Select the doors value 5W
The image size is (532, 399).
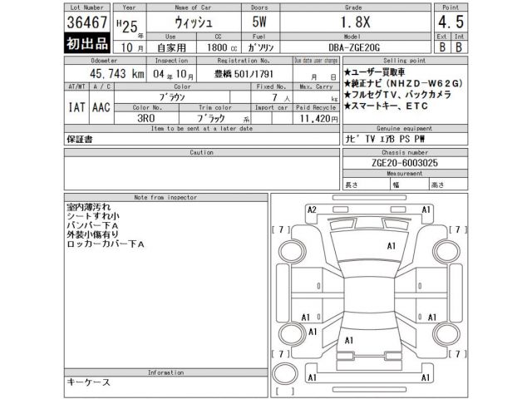tap(259, 22)
